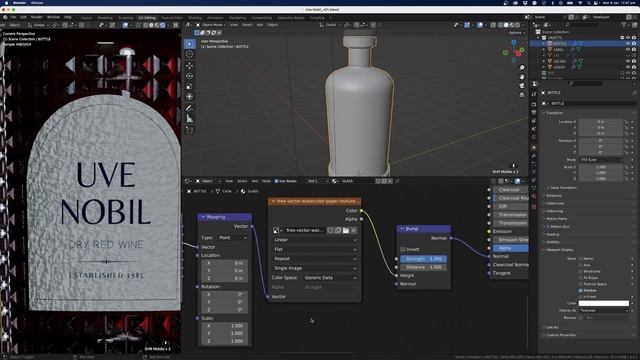The height and width of the screenshot is (360, 640).
Task: Enable the Axis checkbox under Viewport Display
Action: point(580,265)
